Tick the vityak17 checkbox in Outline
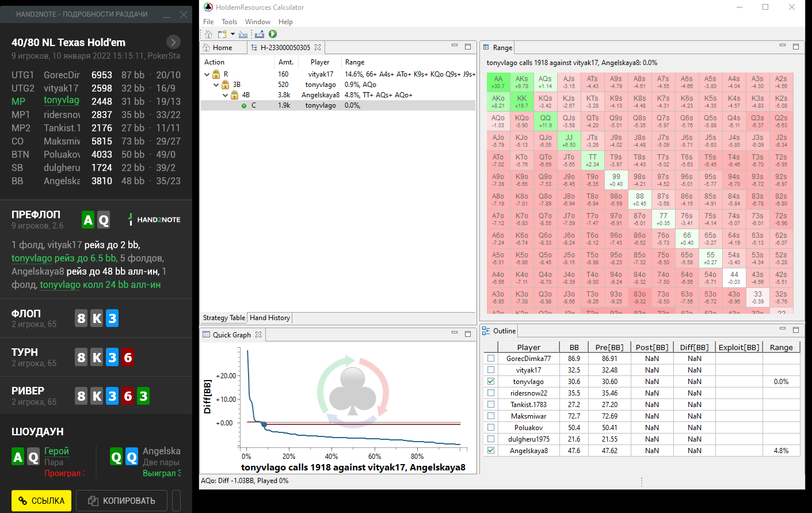The height and width of the screenshot is (513, 812). pyautogui.click(x=491, y=370)
